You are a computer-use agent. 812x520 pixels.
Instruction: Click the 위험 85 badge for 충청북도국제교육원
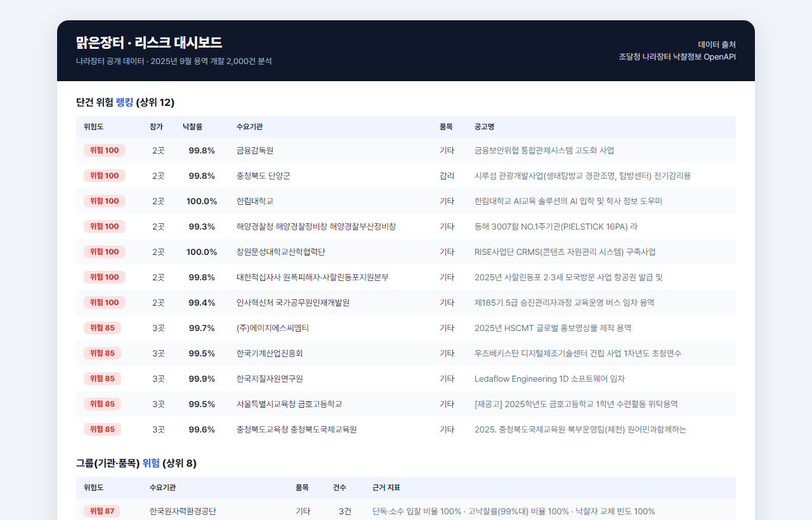pyautogui.click(x=102, y=429)
